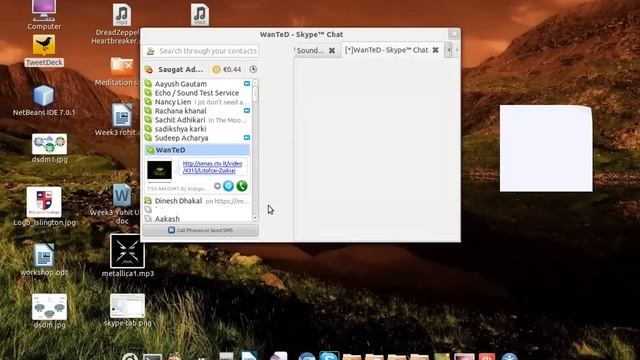Close the Sound... tab with its X
The width and height of the screenshot is (640, 360).
point(332,51)
